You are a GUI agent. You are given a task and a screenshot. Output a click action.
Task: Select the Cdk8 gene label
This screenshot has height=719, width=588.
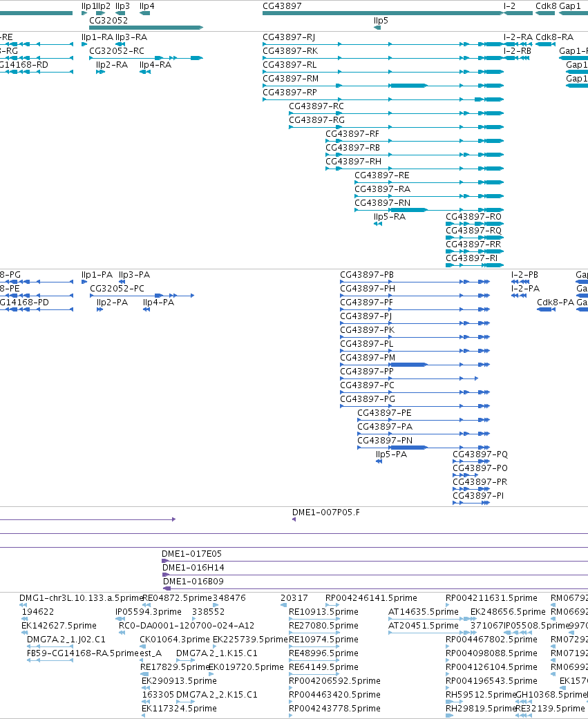coord(546,6)
